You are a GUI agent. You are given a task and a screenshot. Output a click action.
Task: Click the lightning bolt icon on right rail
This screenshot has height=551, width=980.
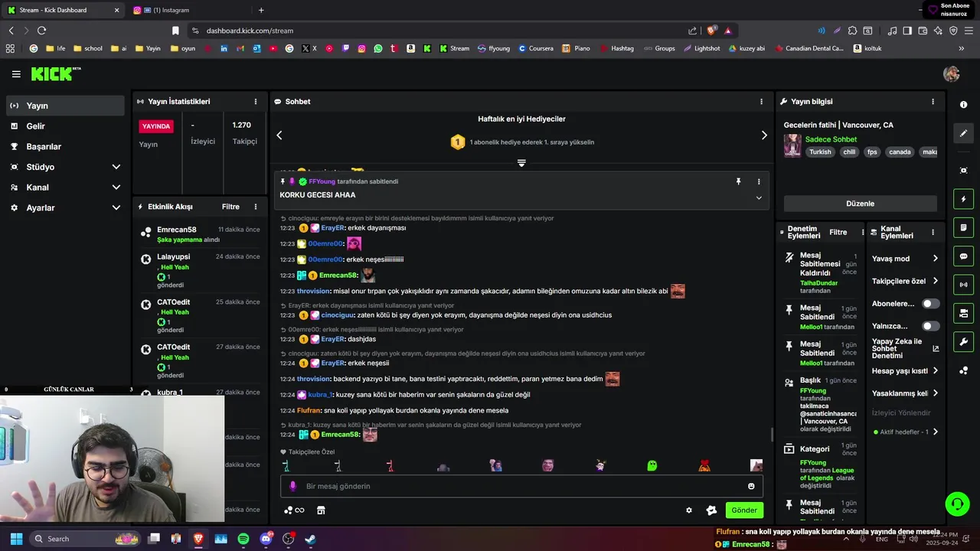(x=963, y=199)
